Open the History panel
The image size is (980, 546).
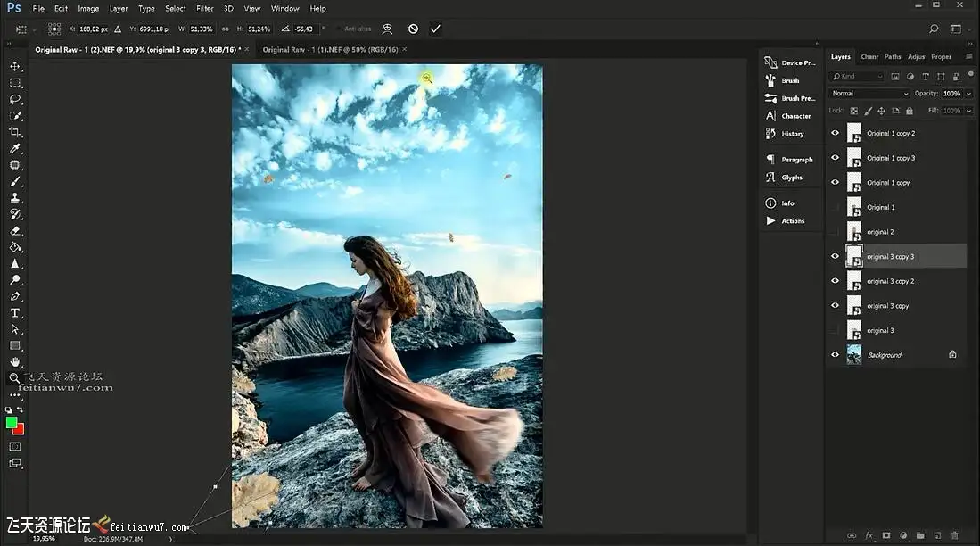(791, 134)
